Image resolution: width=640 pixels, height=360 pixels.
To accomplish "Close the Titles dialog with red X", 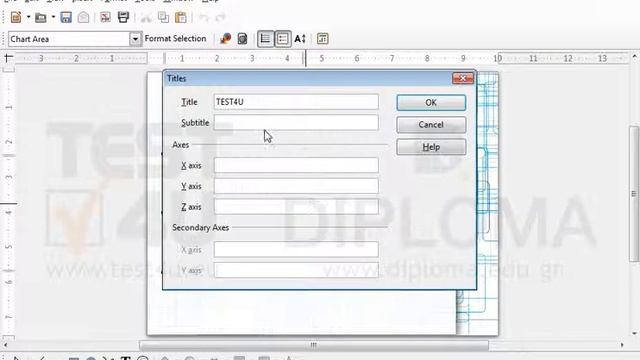I will [x=463, y=78].
